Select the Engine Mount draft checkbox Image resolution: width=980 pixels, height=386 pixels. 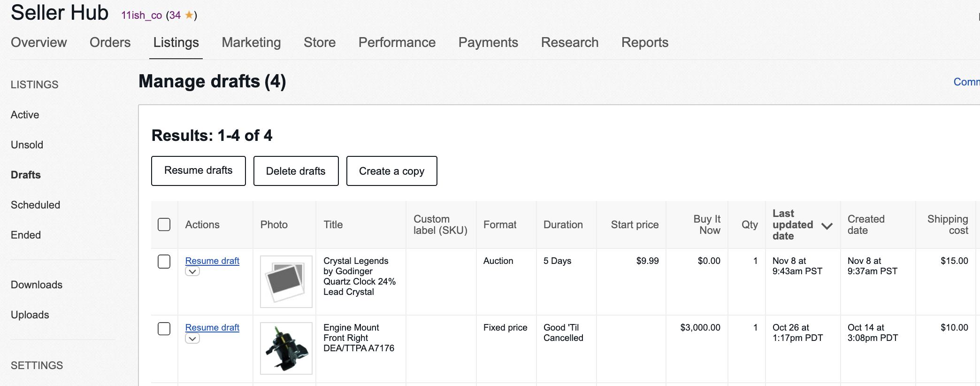164,328
